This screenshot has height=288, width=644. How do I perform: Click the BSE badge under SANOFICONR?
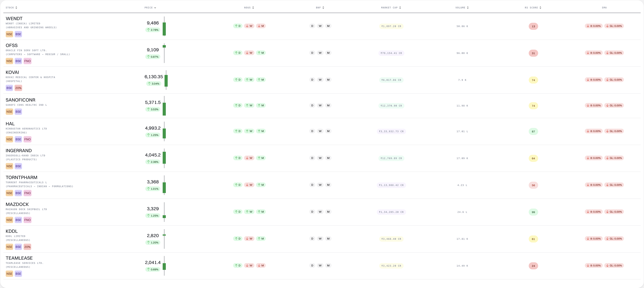coord(18,112)
